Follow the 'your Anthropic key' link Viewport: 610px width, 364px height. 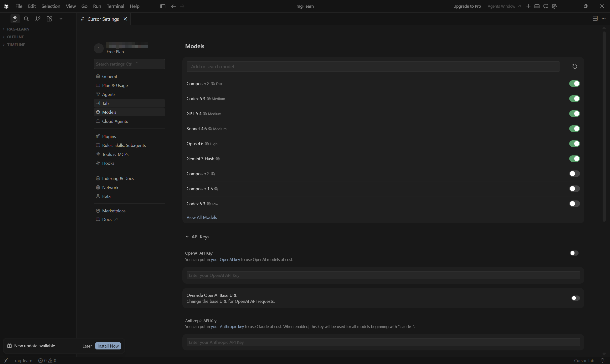click(227, 327)
